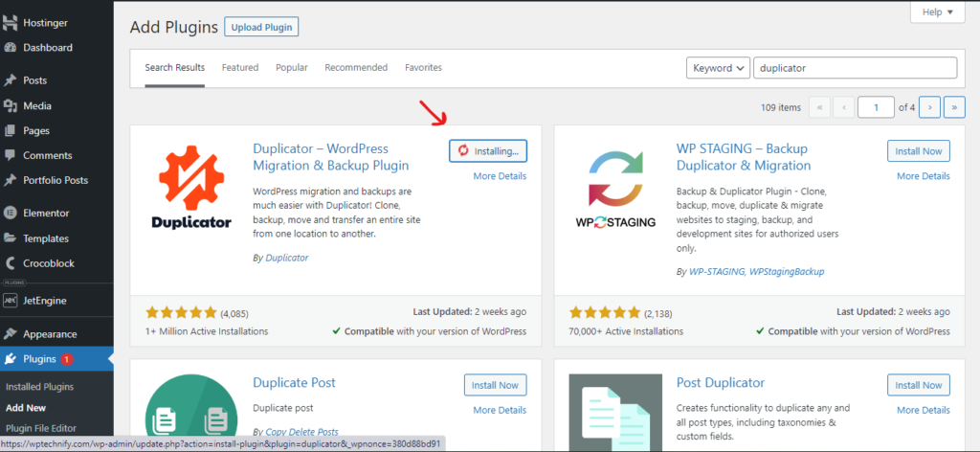The image size is (980, 452).
Task: Open More Details for Post Duplicator
Action: coord(924,410)
